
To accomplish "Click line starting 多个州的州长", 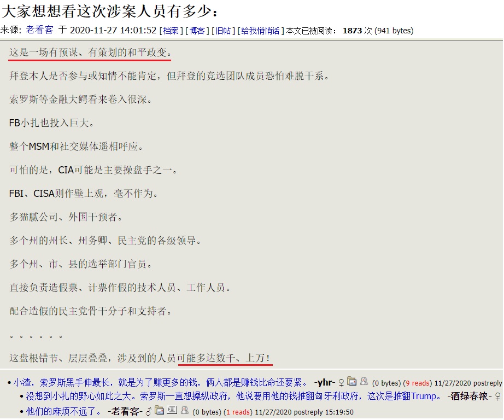I will (x=105, y=240).
